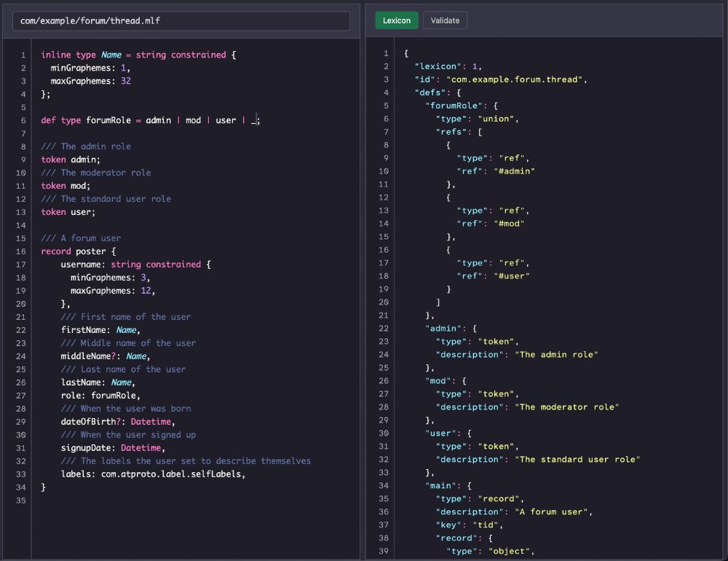The width and height of the screenshot is (728, 561).
Task: Click the '/// The admin role' comment
Action: 86,146
